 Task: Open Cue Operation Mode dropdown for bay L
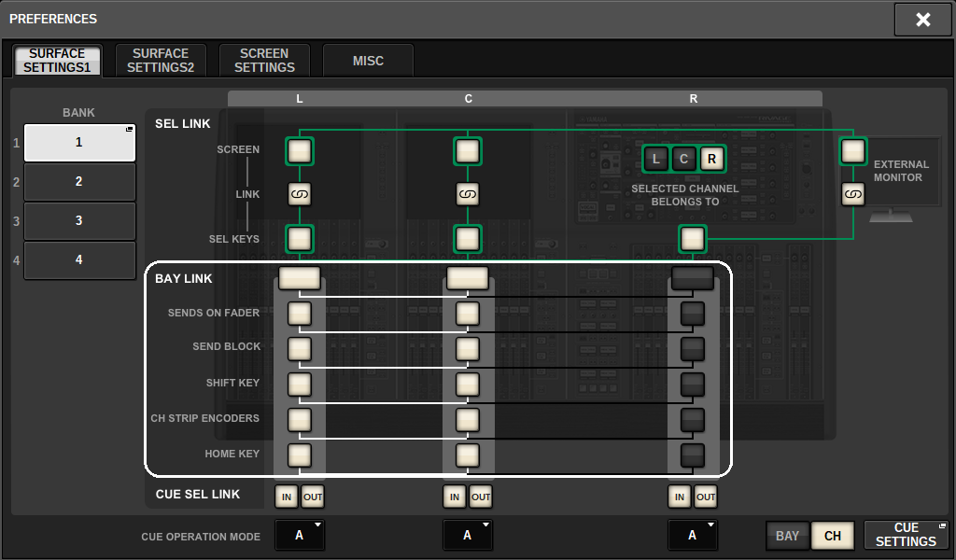click(300, 535)
